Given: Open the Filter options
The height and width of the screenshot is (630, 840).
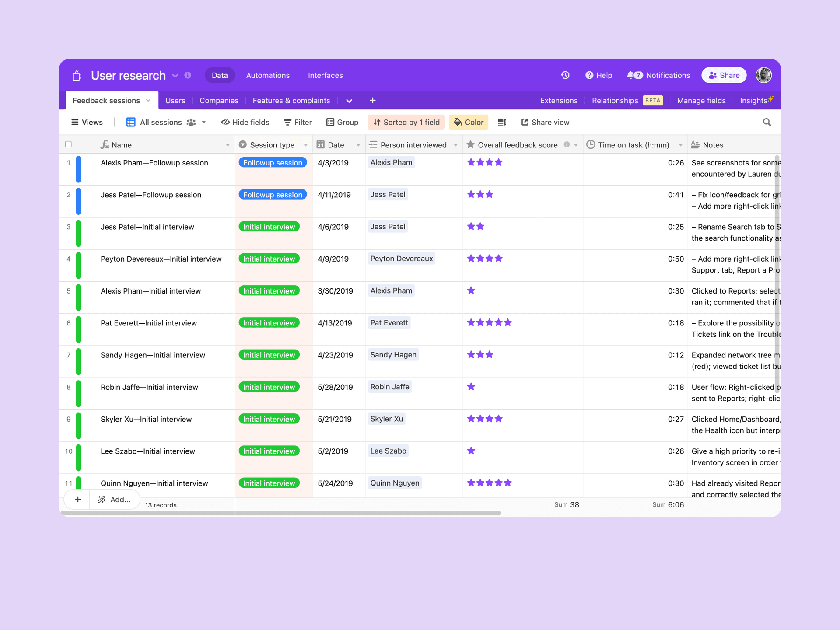Looking at the screenshot, I should click(297, 122).
